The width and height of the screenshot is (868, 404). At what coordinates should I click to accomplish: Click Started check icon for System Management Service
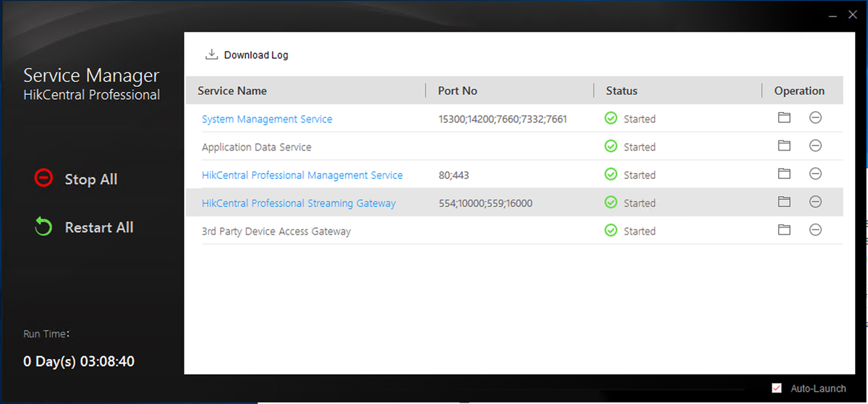click(x=610, y=118)
